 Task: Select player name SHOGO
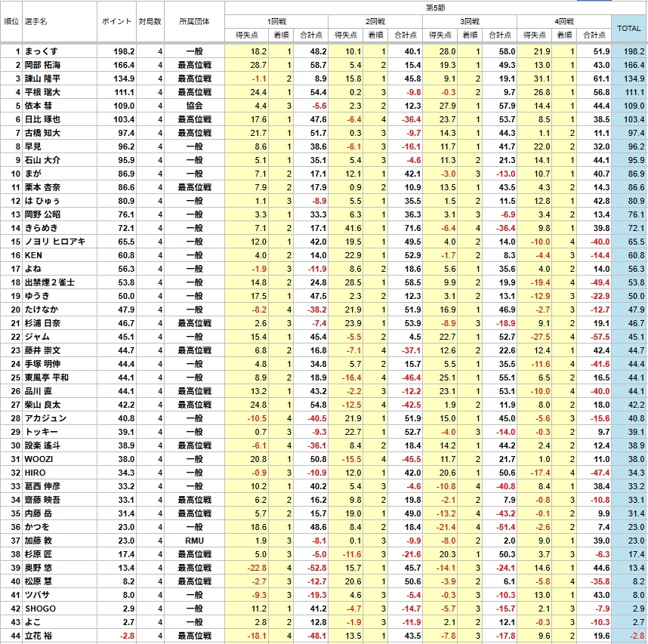pyautogui.click(x=40, y=609)
